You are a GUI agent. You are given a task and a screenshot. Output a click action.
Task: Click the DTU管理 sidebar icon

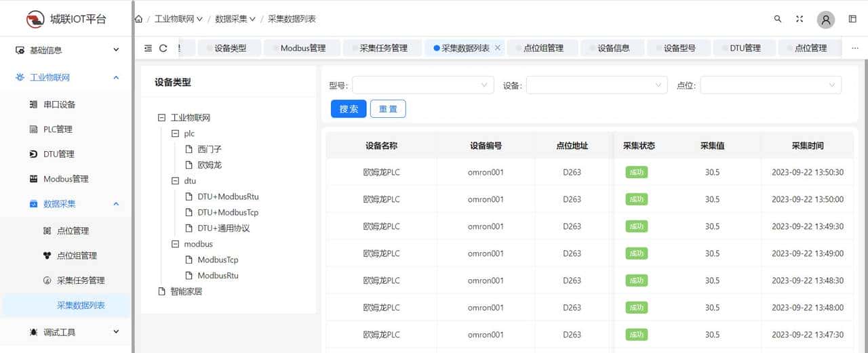33,154
